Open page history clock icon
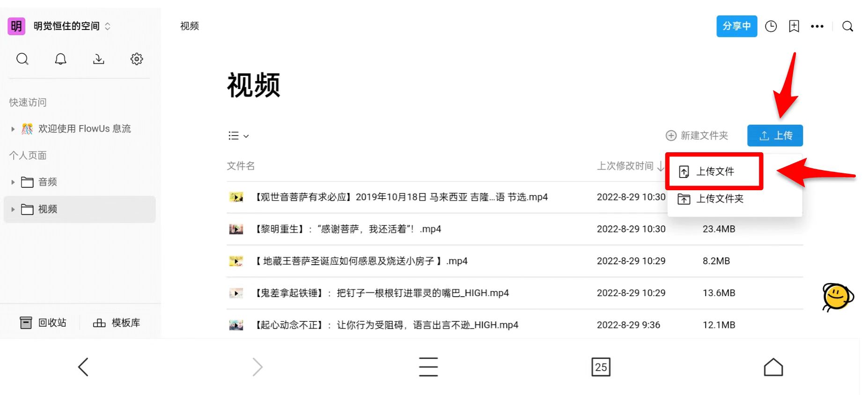This screenshot has width=868, height=395. [771, 26]
